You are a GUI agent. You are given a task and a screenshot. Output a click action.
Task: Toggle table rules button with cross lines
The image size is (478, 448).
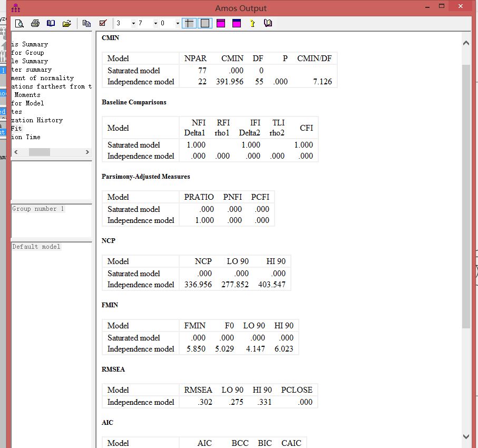pyautogui.click(x=189, y=23)
